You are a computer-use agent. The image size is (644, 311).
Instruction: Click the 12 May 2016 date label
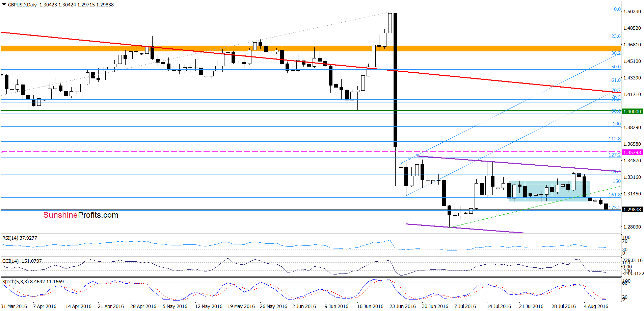pos(209,306)
